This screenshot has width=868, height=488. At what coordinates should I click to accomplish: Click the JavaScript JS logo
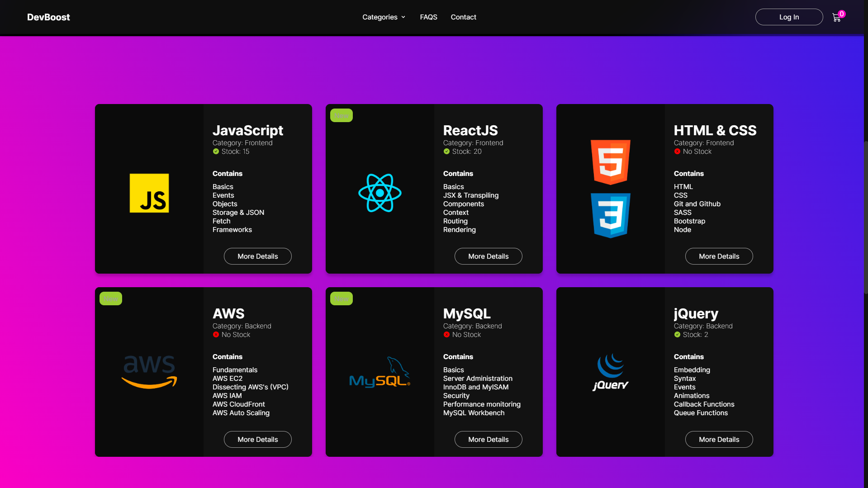[149, 193]
